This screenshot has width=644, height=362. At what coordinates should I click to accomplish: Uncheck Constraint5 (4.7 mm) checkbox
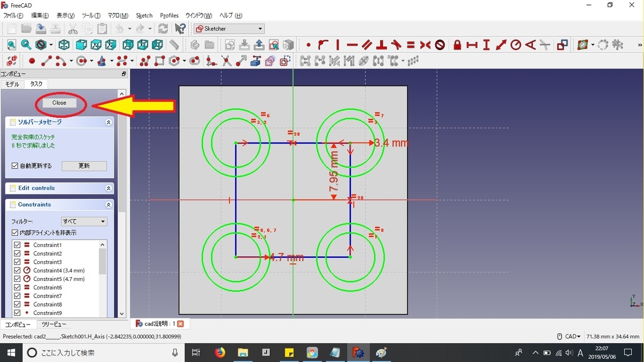pyautogui.click(x=17, y=279)
